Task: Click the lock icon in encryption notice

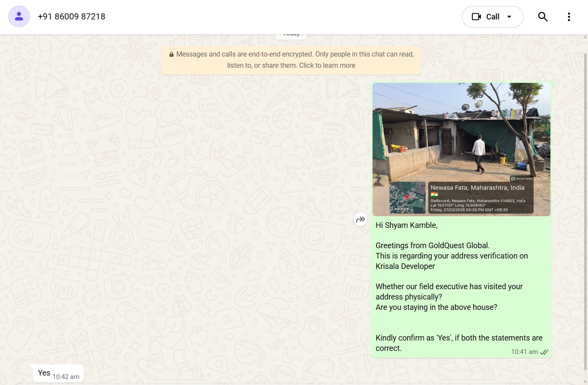Action: (x=171, y=54)
